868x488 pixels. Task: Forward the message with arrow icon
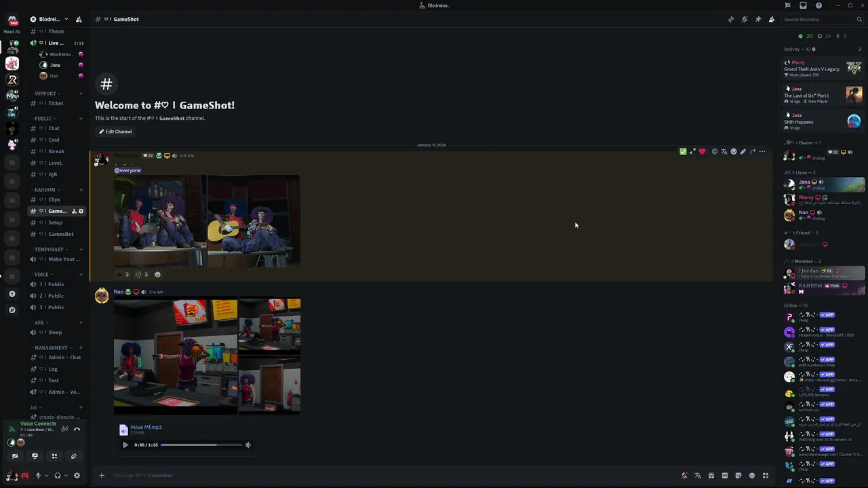pos(753,152)
